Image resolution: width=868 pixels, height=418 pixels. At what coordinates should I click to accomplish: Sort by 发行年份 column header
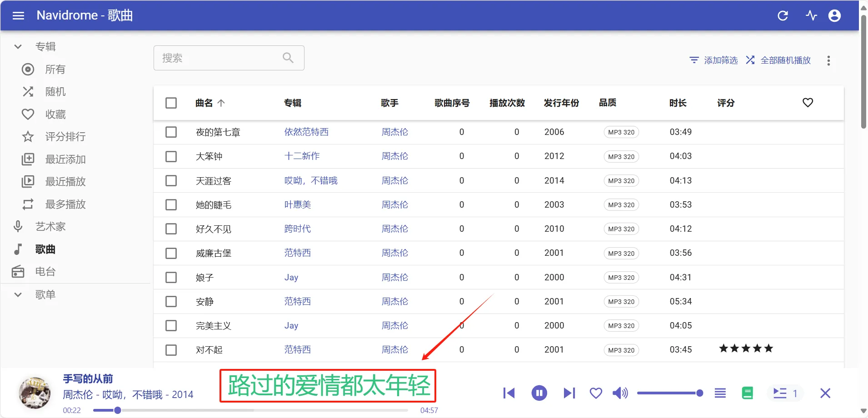[x=562, y=103]
